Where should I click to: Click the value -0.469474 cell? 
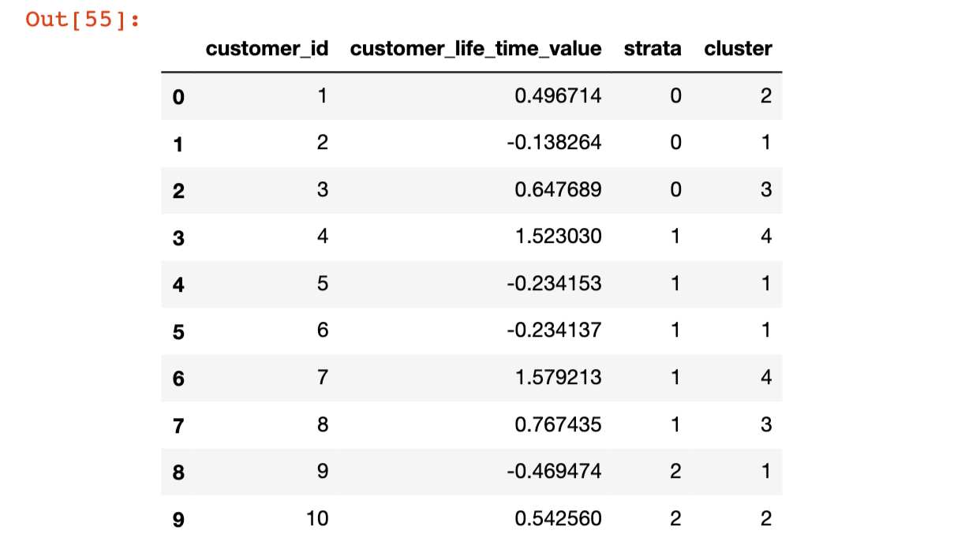554,472
